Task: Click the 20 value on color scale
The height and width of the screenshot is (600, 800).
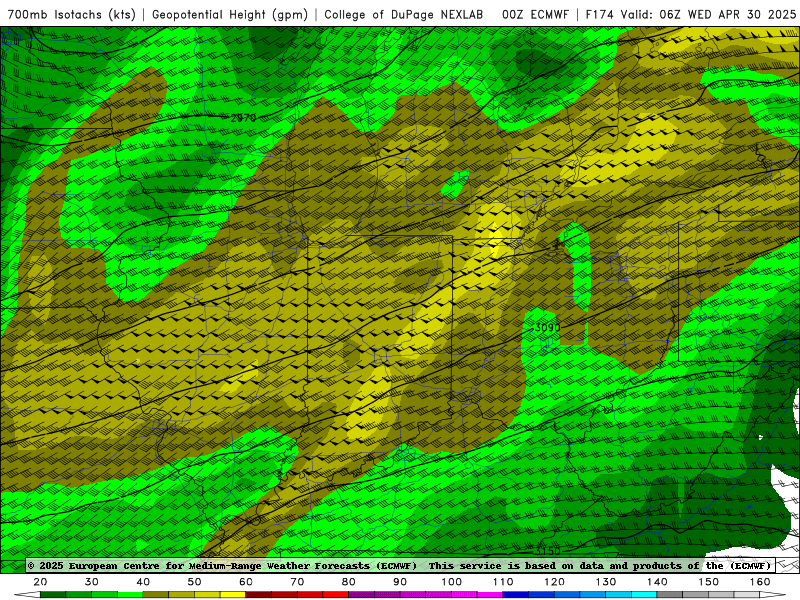Action: pos(40,582)
